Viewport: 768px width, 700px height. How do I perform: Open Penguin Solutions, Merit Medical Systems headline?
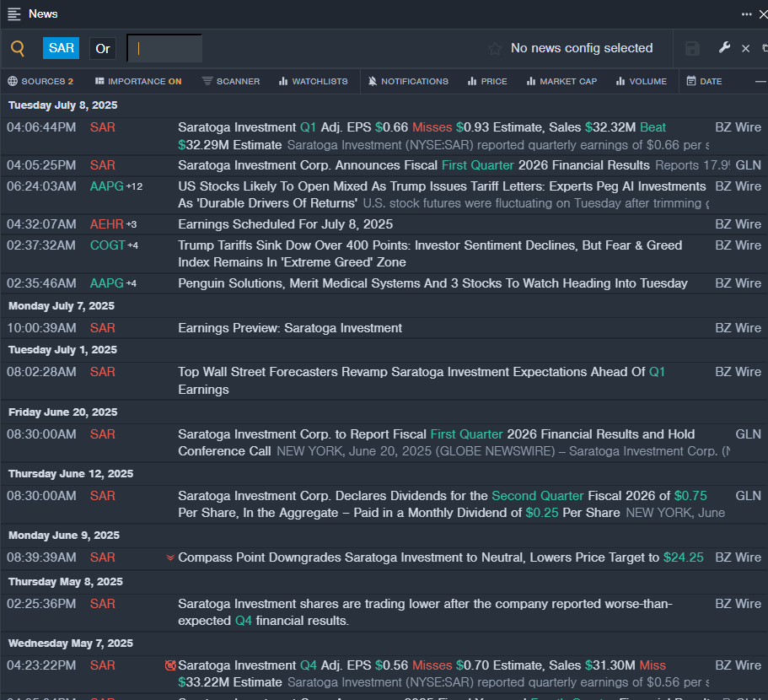click(433, 283)
